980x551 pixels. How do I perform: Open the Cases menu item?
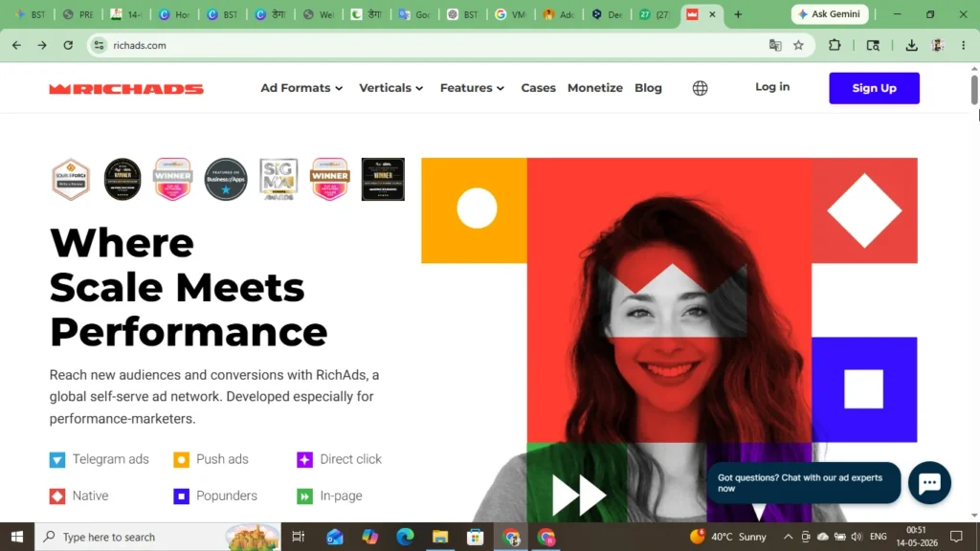[x=538, y=88]
